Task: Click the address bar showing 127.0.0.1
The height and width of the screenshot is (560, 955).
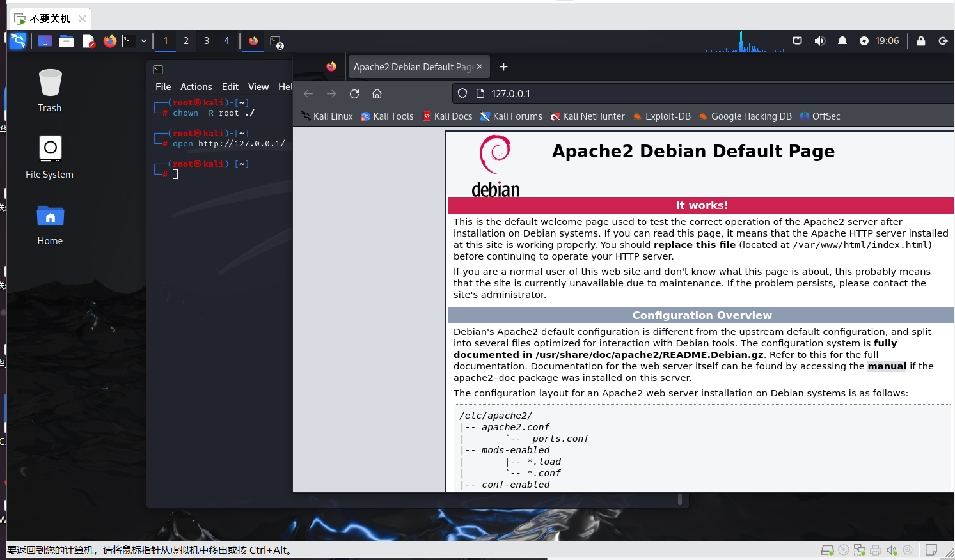Action: tap(704, 94)
